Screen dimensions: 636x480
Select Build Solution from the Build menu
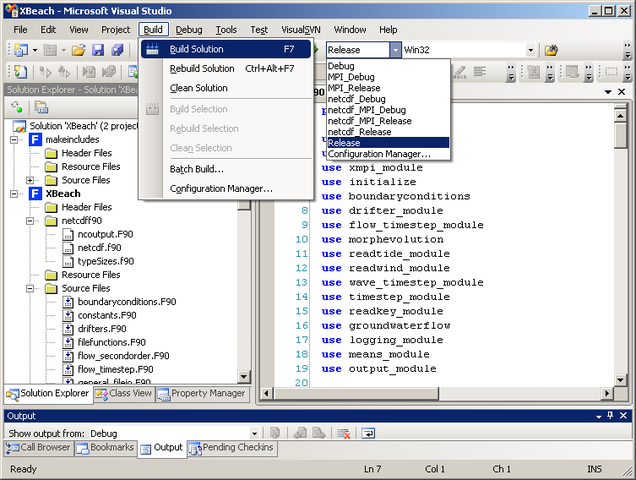226,49
